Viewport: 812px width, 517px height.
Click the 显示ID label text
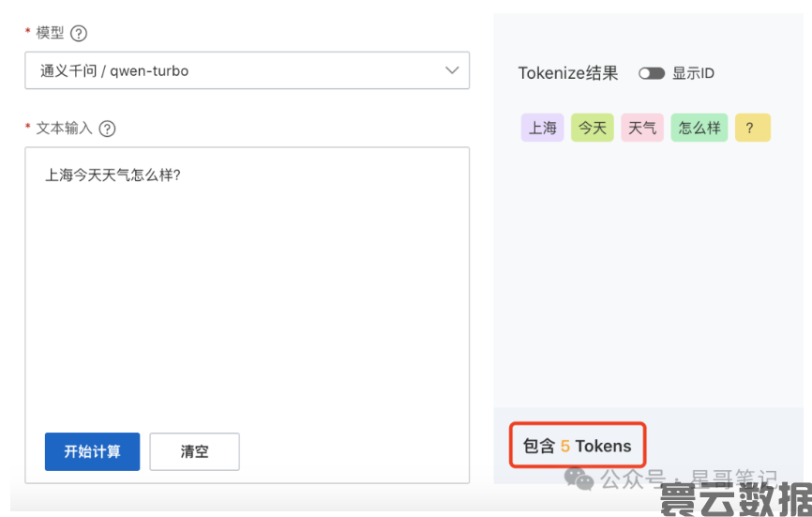(693, 73)
